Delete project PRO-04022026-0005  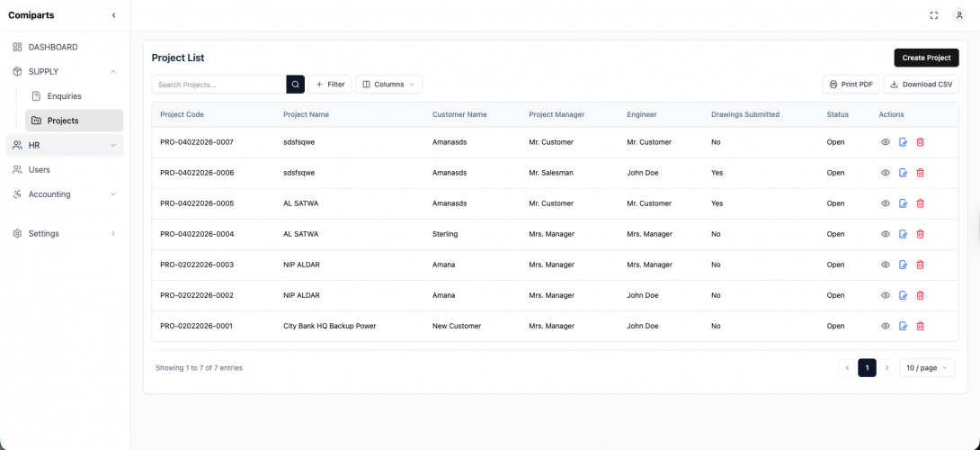(x=920, y=203)
